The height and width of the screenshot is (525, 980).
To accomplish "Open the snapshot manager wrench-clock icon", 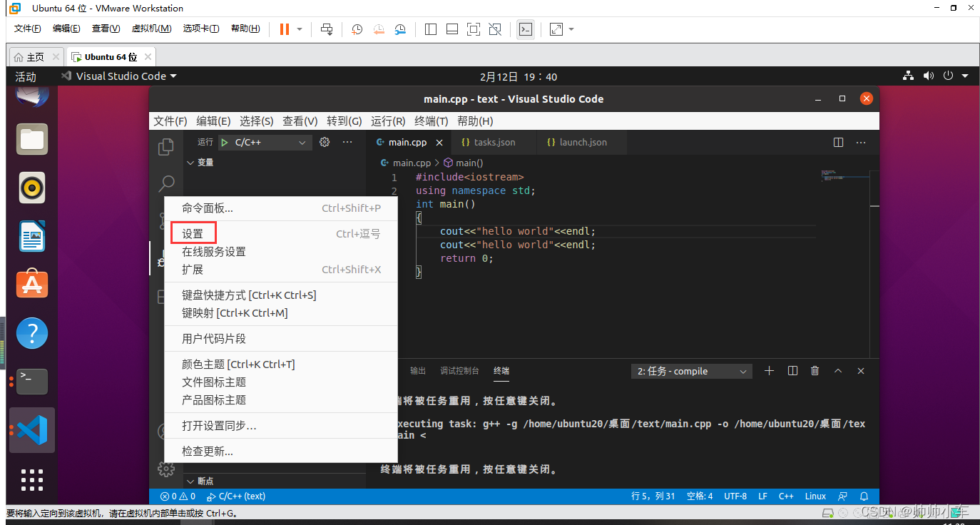I will pyautogui.click(x=400, y=29).
